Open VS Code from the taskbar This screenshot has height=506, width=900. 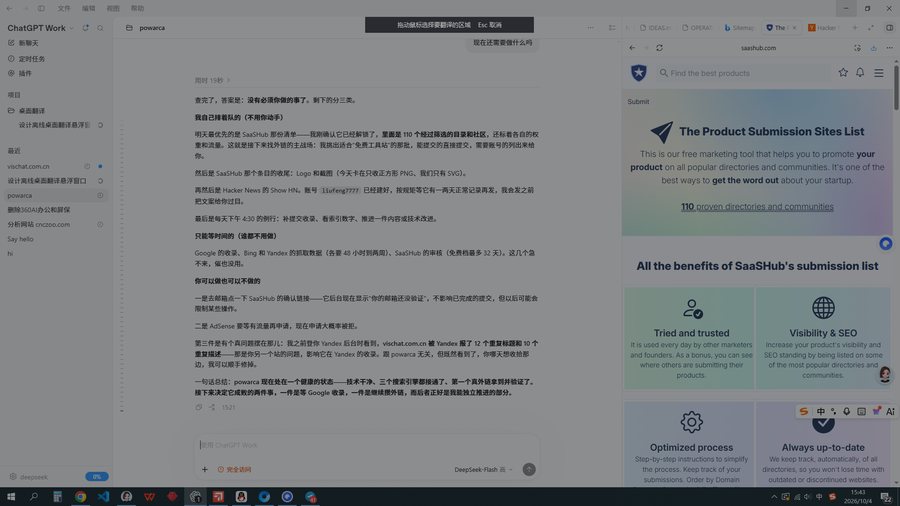103,497
